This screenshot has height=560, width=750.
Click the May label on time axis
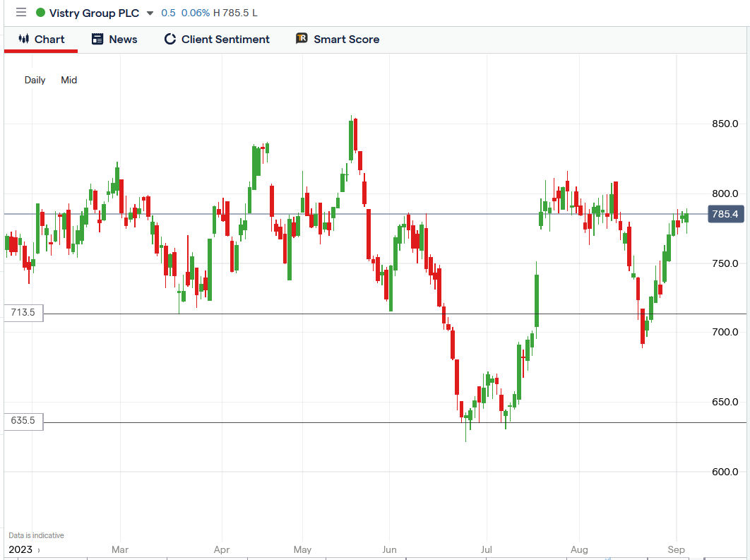303,549
